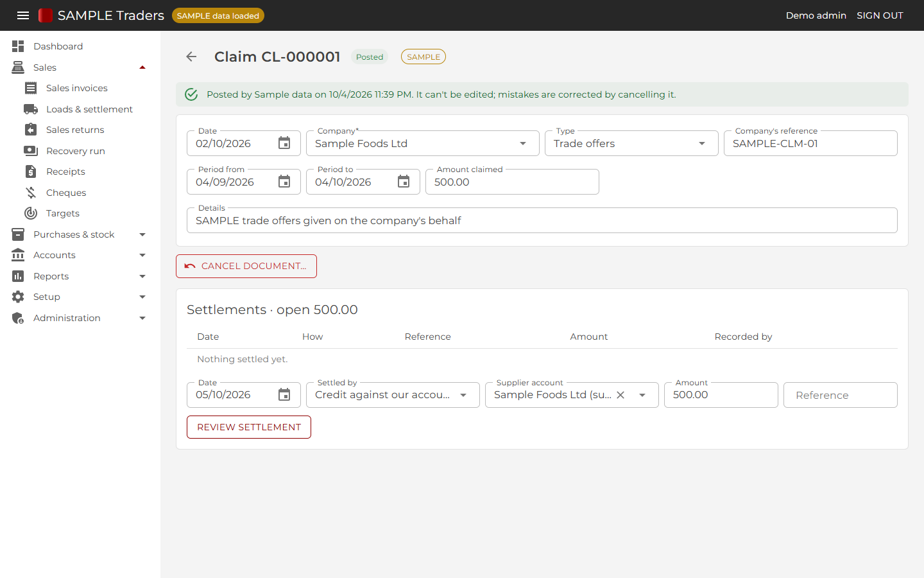Click the Recovery run icon
The width and height of the screenshot is (924, 578).
31,151
